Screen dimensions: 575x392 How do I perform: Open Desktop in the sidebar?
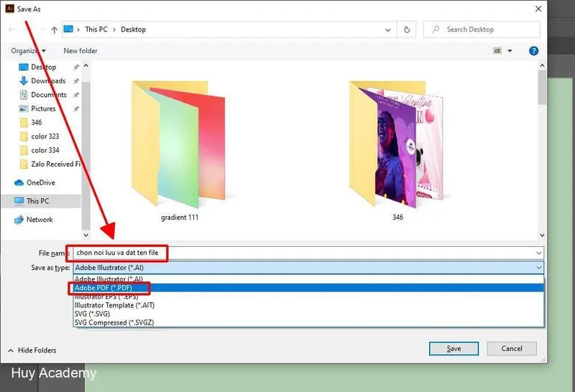(43, 67)
